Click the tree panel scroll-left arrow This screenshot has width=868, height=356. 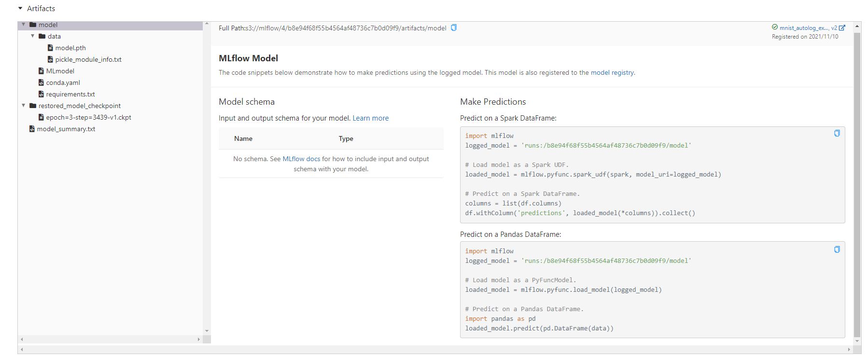point(22,340)
